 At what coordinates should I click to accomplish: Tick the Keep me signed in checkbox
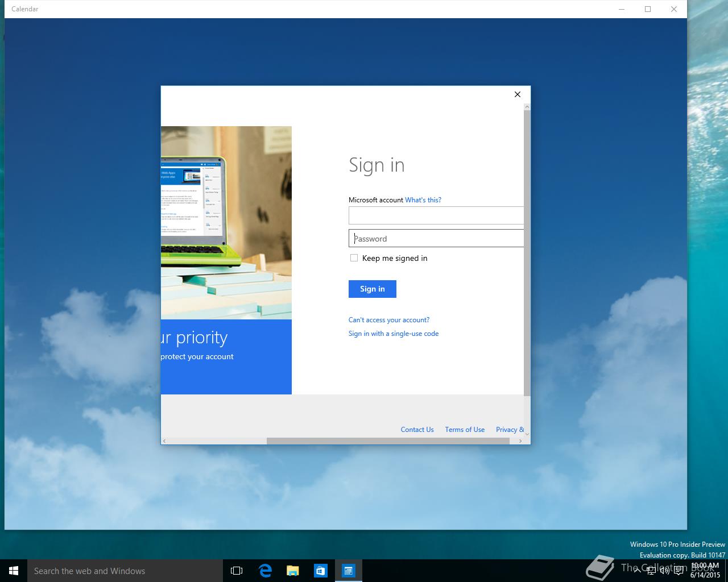coord(354,258)
